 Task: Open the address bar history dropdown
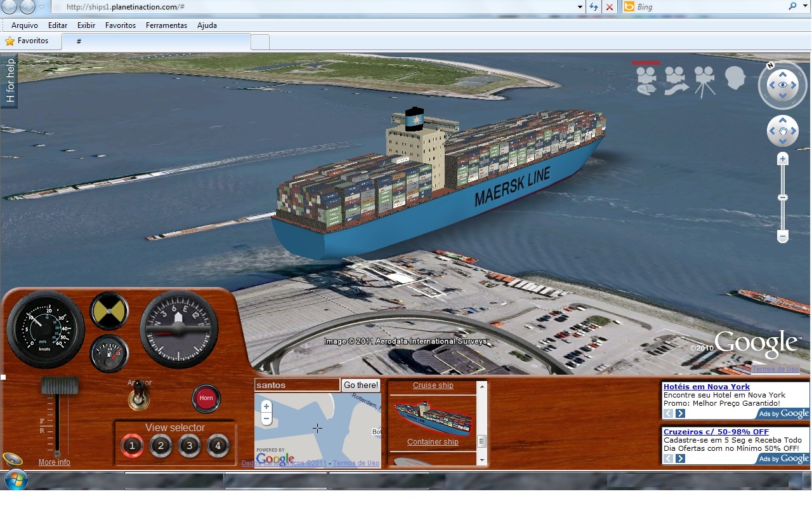[x=579, y=6]
